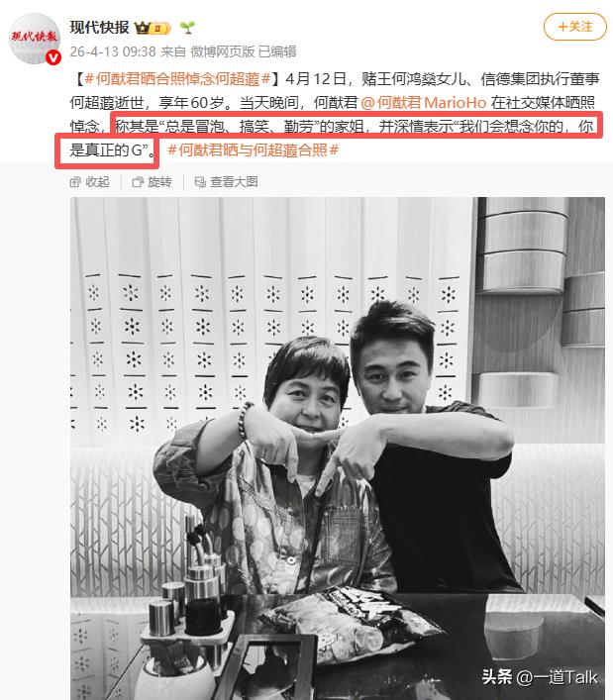The image size is (613, 700).
Task: Rotate the photo using 旋转 text
Action: click(x=159, y=182)
